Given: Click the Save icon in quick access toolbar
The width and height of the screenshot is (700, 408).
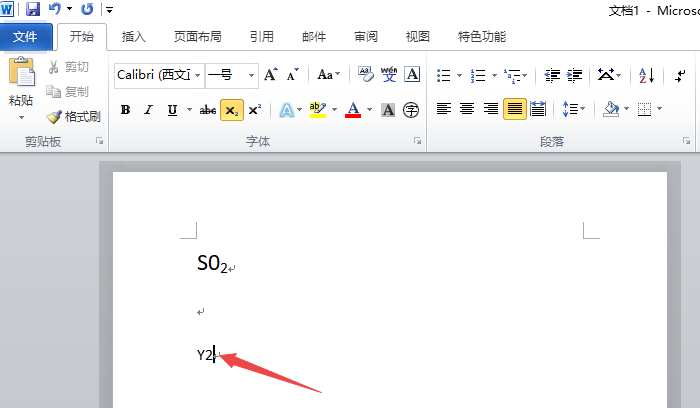Looking at the screenshot, I should [x=33, y=9].
